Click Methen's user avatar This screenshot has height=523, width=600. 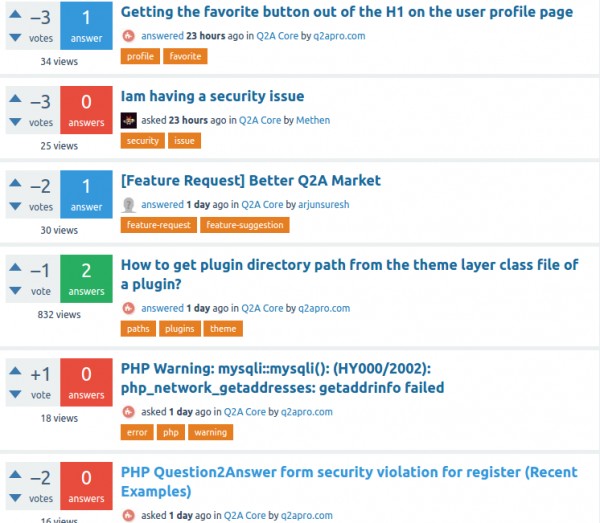(128, 120)
